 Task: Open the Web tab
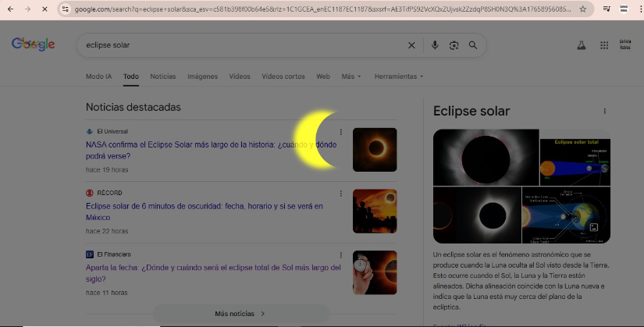click(x=323, y=76)
